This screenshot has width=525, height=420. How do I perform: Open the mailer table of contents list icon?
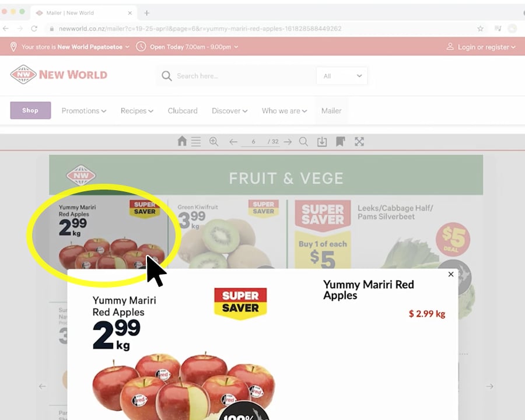[196, 141]
